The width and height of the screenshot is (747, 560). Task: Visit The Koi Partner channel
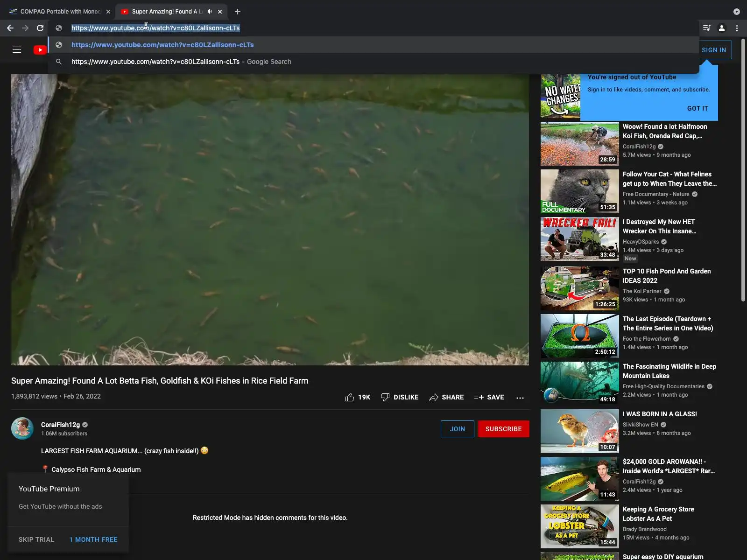point(642,291)
